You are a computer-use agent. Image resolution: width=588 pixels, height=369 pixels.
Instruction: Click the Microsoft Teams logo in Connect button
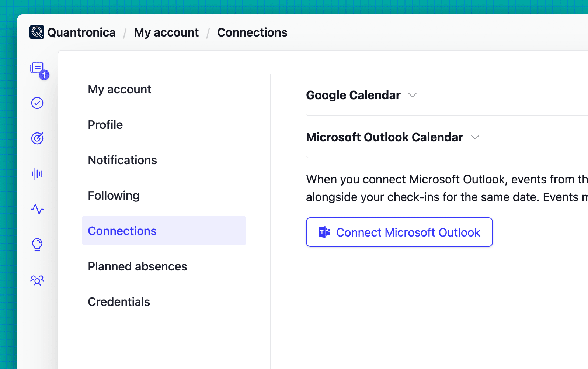coord(324,232)
